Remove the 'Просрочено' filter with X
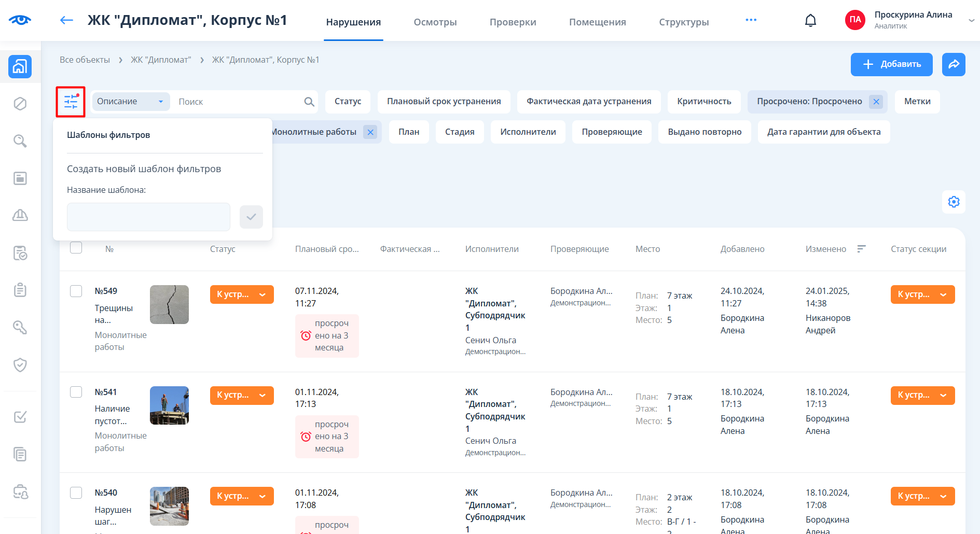Screen dimensions: 980x534 click(876, 102)
